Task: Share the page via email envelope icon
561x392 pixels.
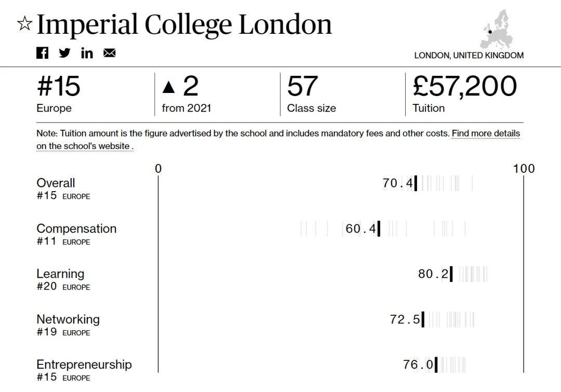Action: [x=109, y=52]
